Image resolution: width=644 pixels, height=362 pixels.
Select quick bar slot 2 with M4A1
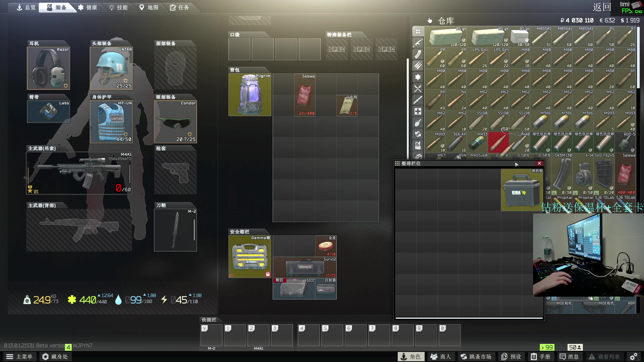pos(258,335)
